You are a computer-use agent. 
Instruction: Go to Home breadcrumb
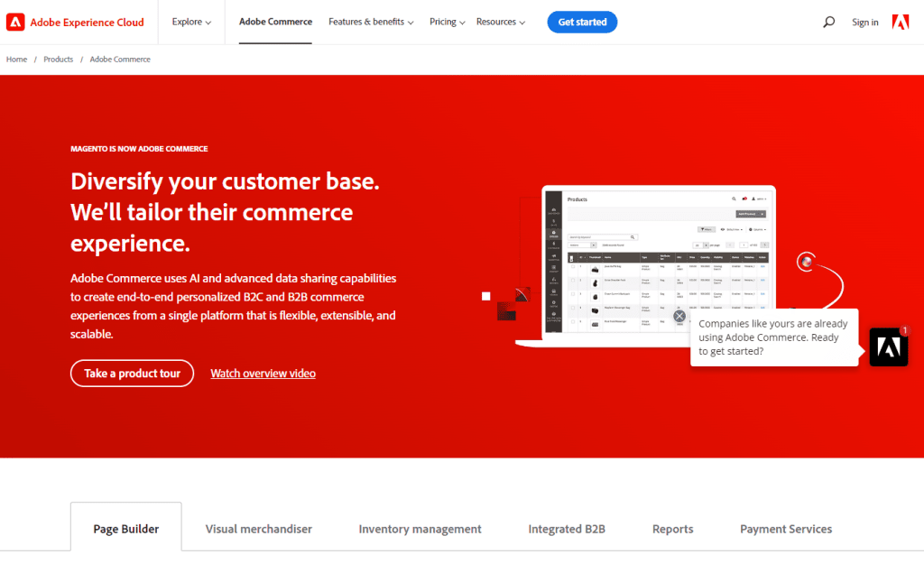[x=16, y=60]
